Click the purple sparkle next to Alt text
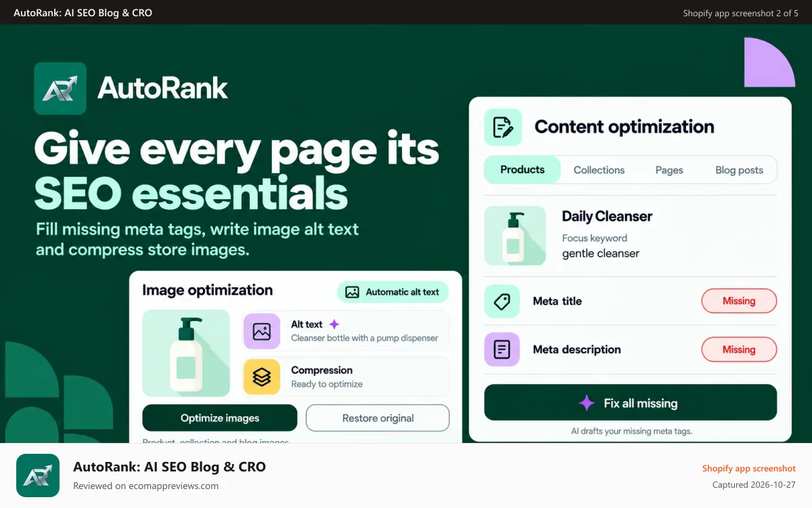 [x=334, y=324]
